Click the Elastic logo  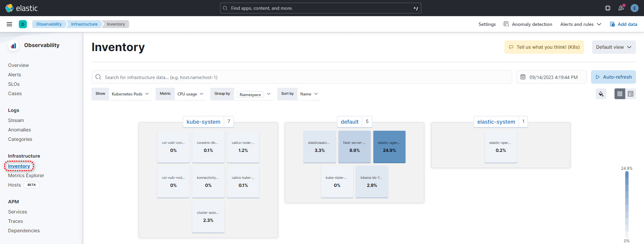click(x=21, y=8)
